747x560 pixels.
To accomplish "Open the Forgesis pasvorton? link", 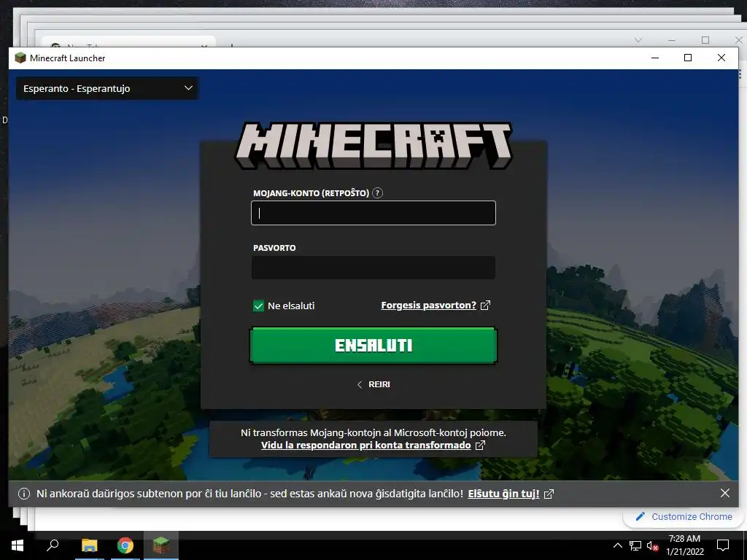I will tap(429, 306).
